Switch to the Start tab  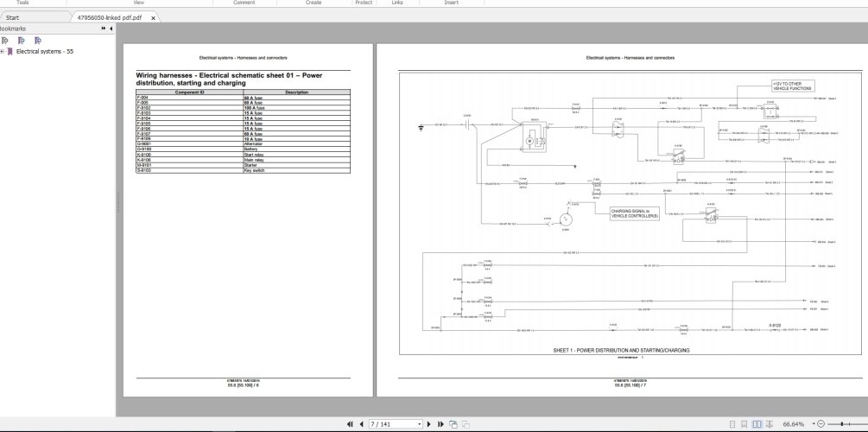click(x=13, y=17)
